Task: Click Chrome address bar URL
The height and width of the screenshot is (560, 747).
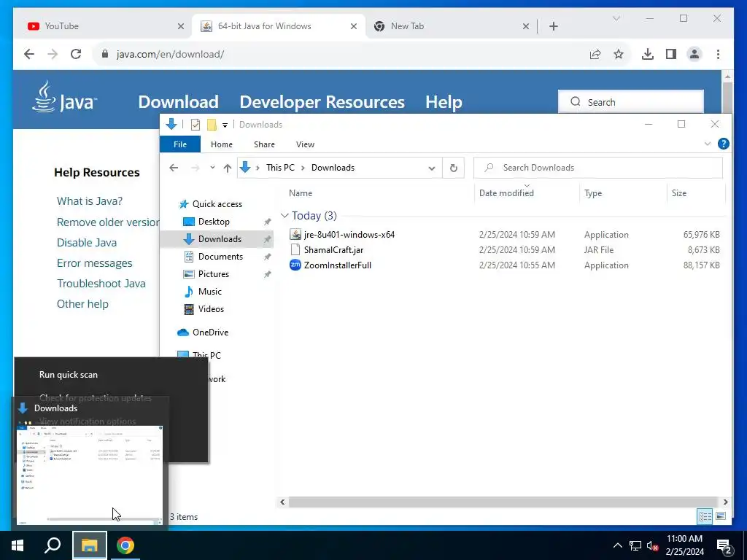Action: [x=170, y=54]
